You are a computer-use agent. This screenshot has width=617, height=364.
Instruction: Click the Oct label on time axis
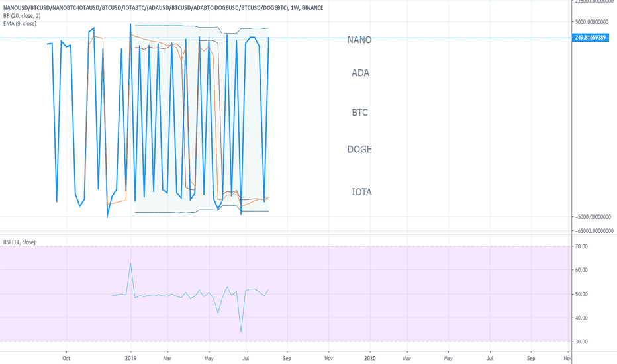[x=66, y=358]
